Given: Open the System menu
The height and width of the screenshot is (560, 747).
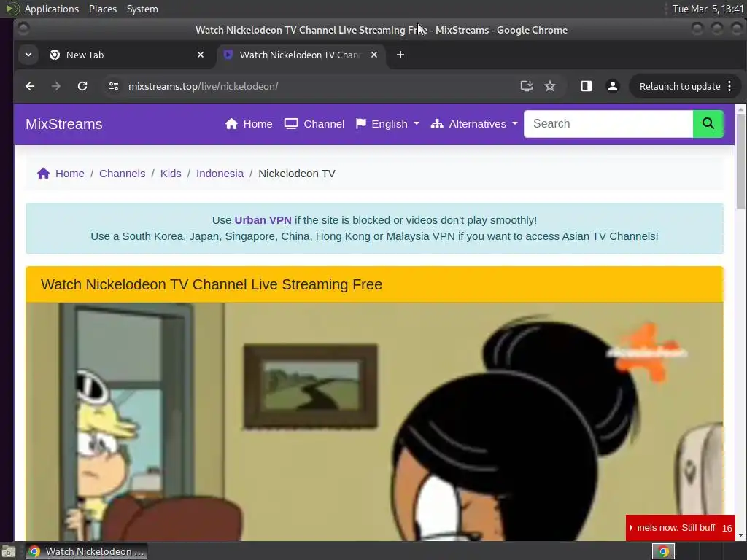Looking at the screenshot, I should [x=142, y=9].
